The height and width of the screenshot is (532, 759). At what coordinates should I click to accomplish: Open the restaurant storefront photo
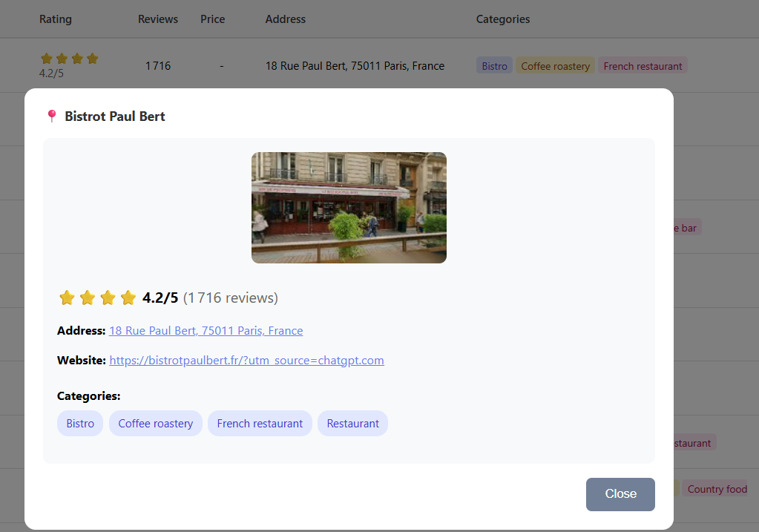pos(349,208)
